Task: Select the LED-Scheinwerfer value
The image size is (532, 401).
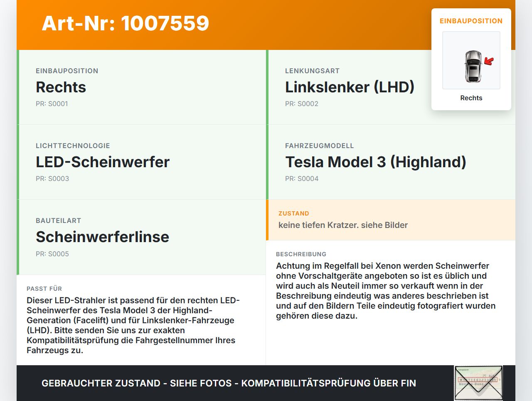Action: tap(103, 162)
